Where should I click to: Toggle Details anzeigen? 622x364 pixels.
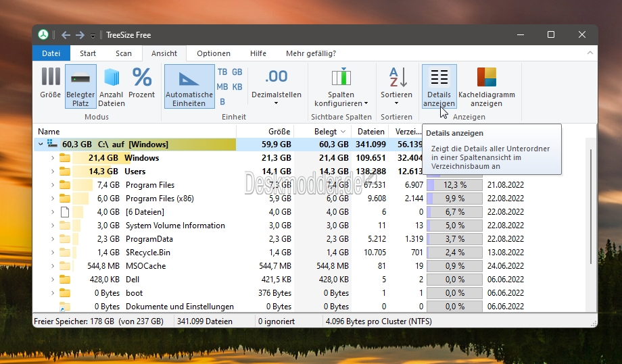pyautogui.click(x=439, y=86)
